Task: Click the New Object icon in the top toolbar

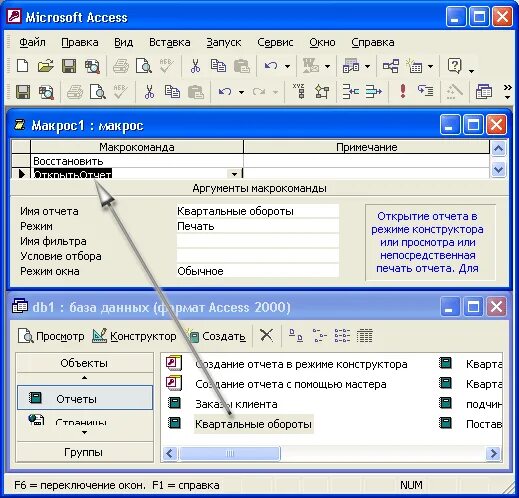Action: 414,66
